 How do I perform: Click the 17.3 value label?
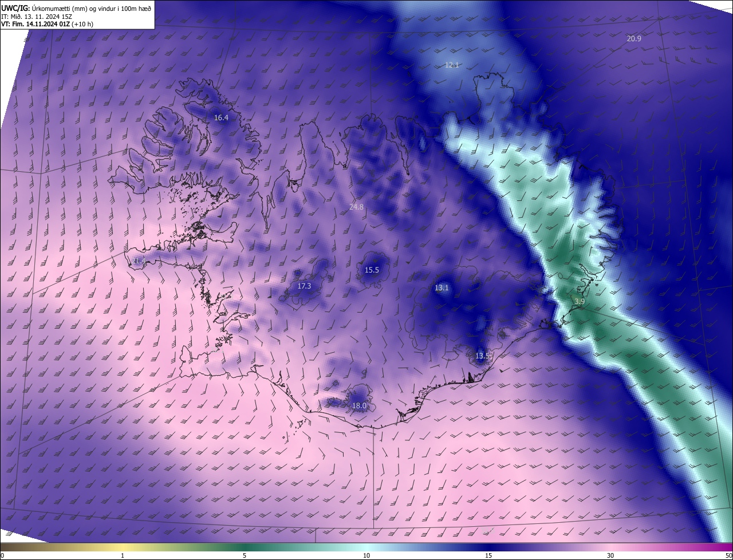tap(304, 286)
